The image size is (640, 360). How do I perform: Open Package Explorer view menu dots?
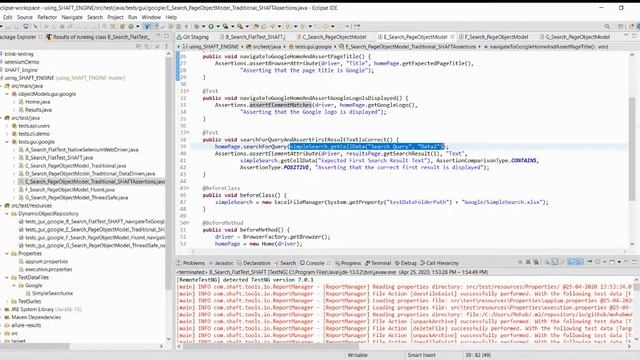[x=166, y=46]
